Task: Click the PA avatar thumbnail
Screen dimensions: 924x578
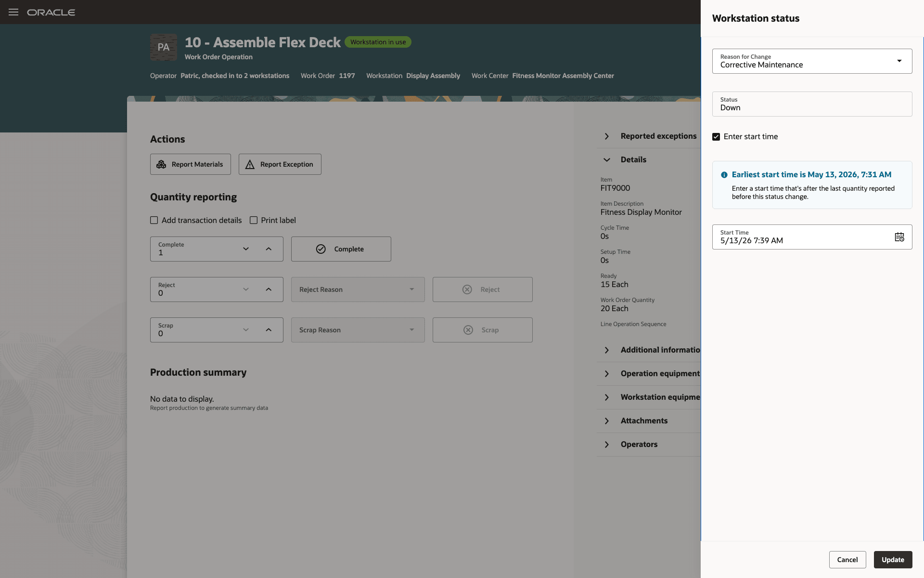Action: (164, 47)
